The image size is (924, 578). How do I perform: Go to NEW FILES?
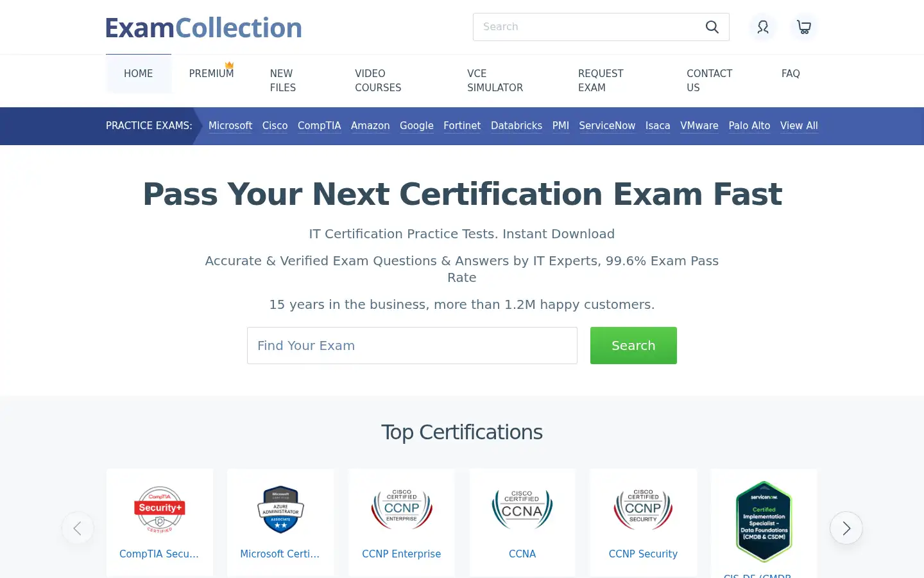click(283, 81)
